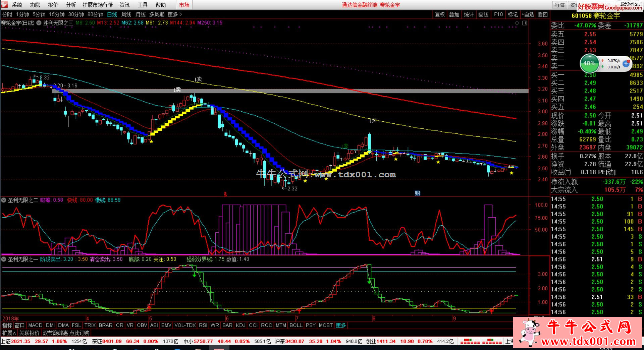644x350 pixels.
Task: Open the 叠加 overlay option
Action: 454,14
